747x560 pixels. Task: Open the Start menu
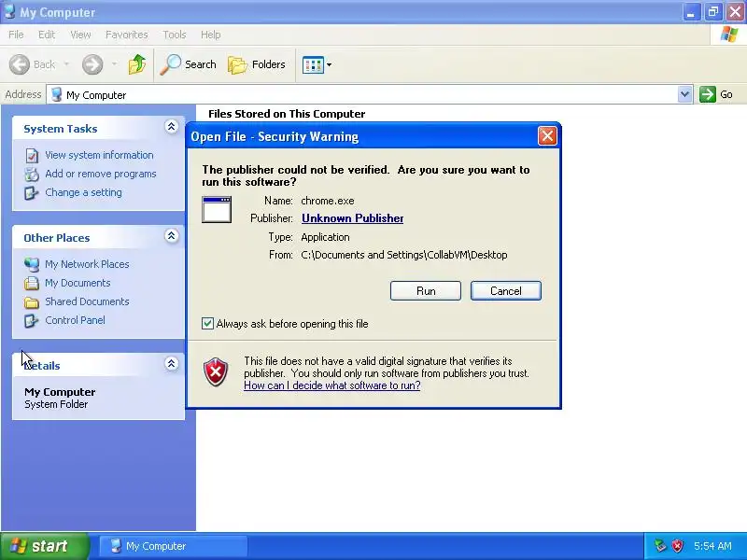pyautogui.click(x=45, y=546)
